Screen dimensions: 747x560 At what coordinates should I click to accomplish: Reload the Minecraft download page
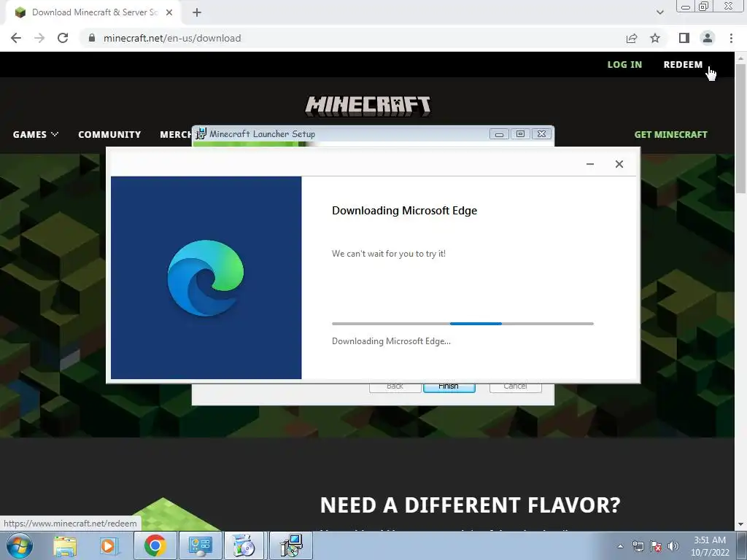pos(63,38)
